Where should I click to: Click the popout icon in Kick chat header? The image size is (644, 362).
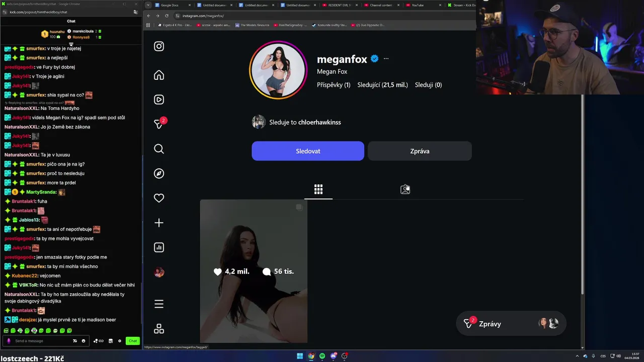(x=135, y=12)
